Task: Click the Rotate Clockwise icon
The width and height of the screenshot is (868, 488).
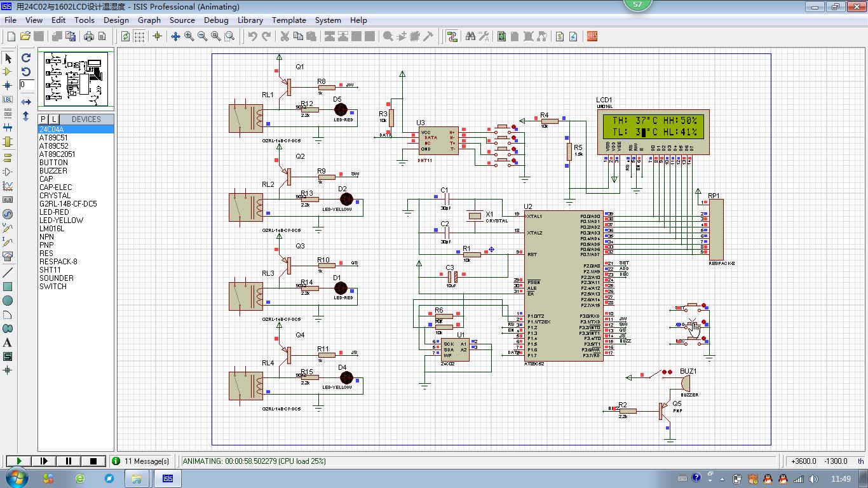Action: click(26, 58)
